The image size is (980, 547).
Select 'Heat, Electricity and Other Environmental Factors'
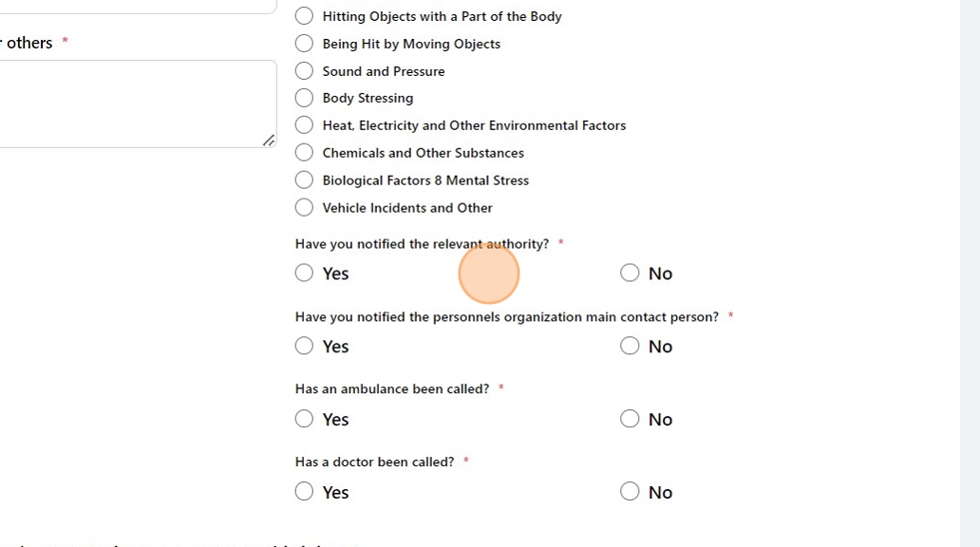[304, 125]
